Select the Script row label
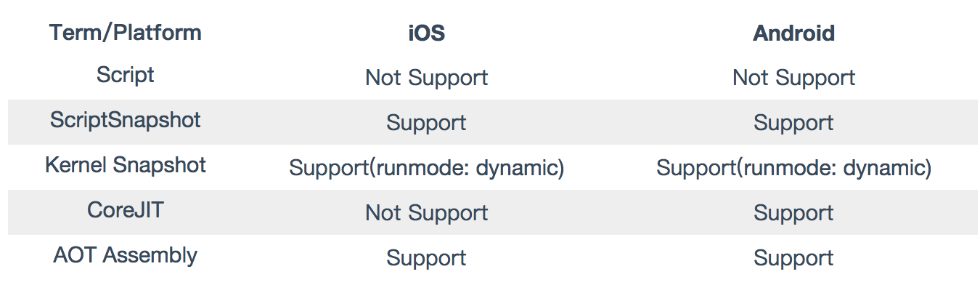The image size is (980, 301). pyautogui.click(x=126, y=75)
